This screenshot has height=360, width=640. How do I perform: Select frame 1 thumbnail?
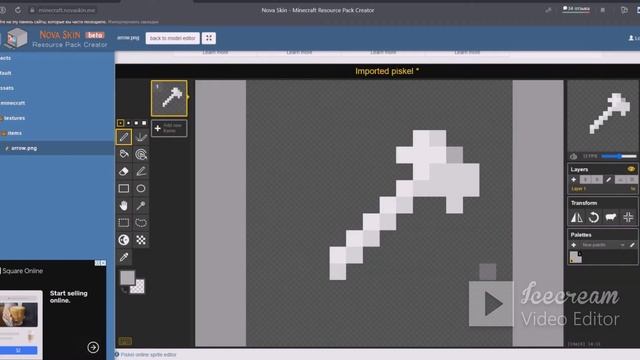169,98
